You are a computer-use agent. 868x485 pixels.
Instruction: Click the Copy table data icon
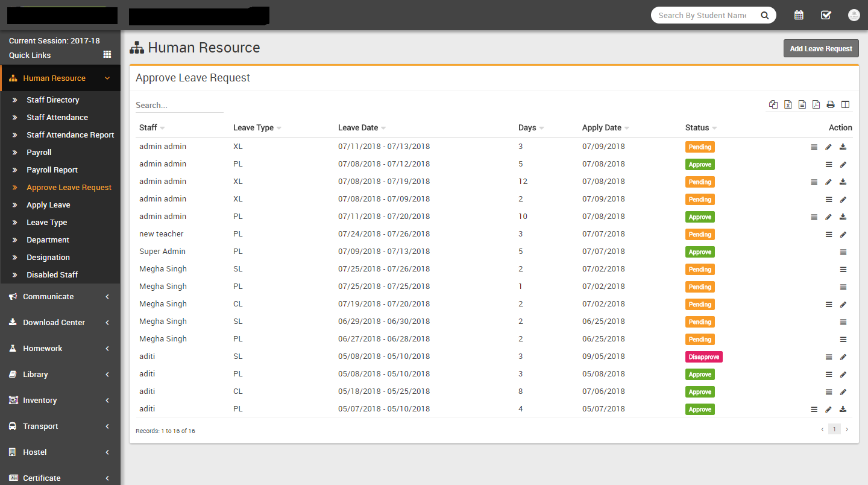(773, 105)
